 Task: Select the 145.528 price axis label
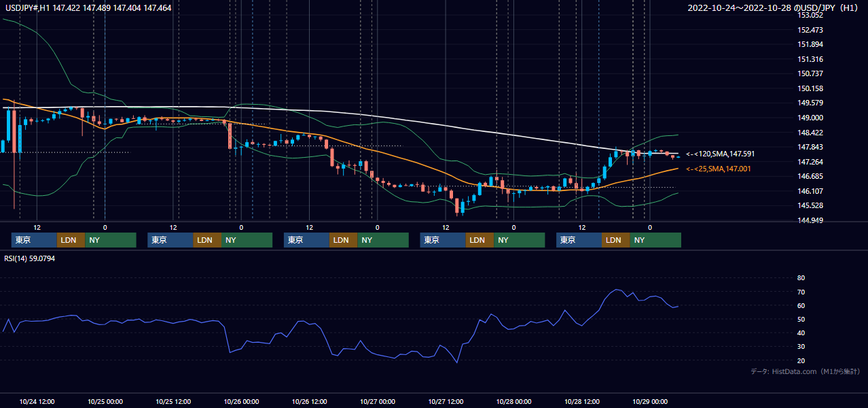point(810,205)
